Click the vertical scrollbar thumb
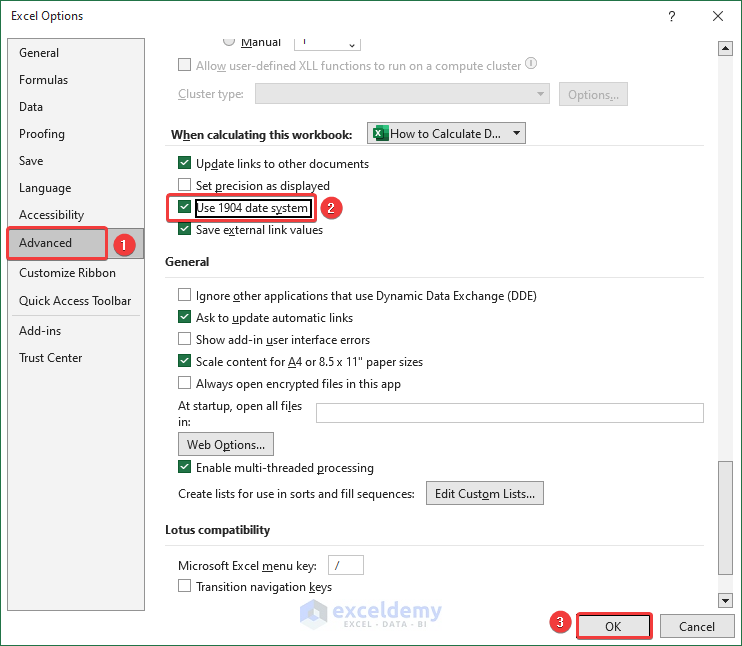The height and width of the screenshot is (646, 742). [x=725, y=518]
